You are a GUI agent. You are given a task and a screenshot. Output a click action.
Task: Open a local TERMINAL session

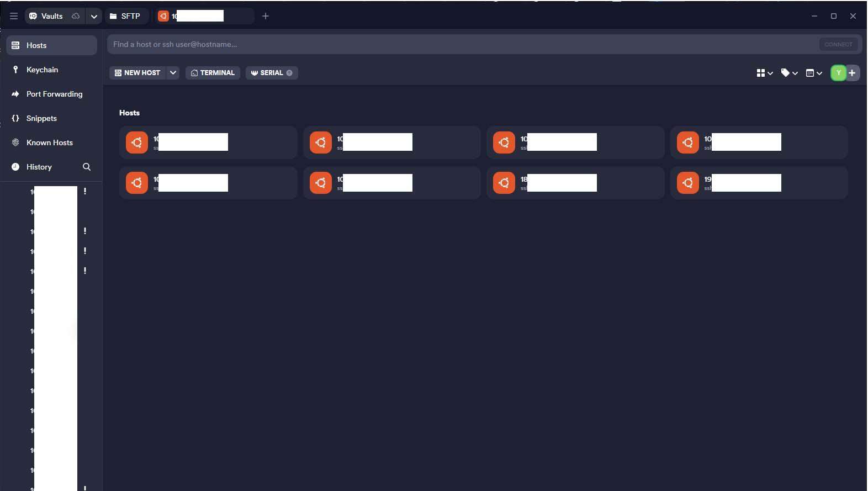click(213, 73)
